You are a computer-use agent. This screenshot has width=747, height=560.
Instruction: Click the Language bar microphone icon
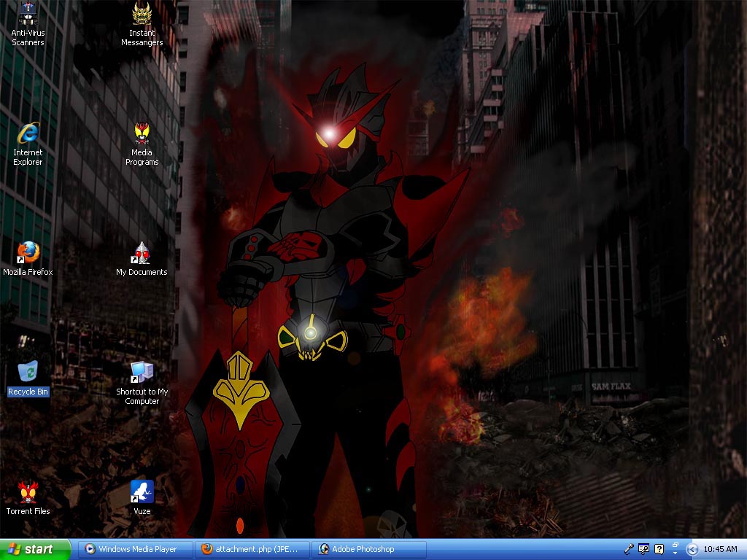point(629,549)
